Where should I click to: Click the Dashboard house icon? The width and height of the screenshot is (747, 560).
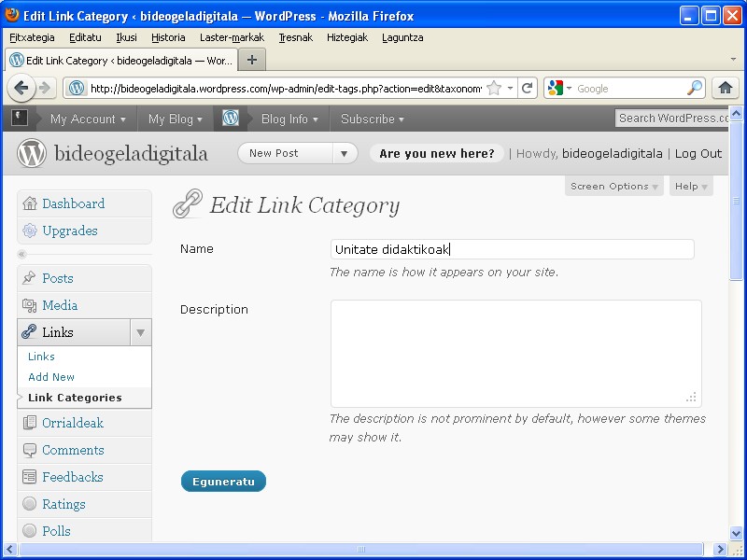tap(30, 203)
